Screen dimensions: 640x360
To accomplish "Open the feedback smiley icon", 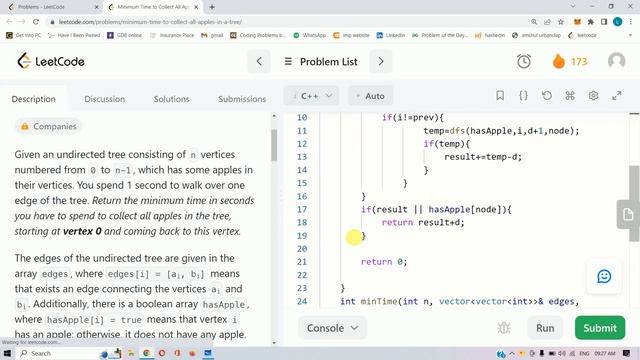I will pos(604,276).
